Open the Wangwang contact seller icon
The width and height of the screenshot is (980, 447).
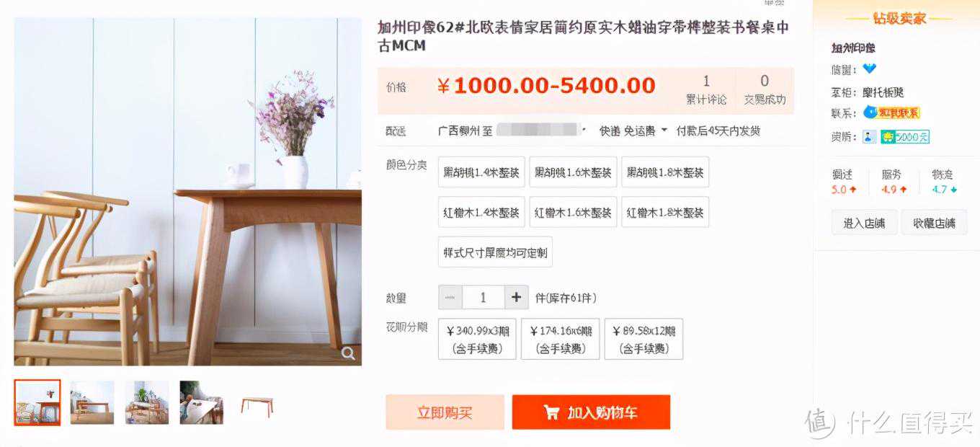coord(891,112)
